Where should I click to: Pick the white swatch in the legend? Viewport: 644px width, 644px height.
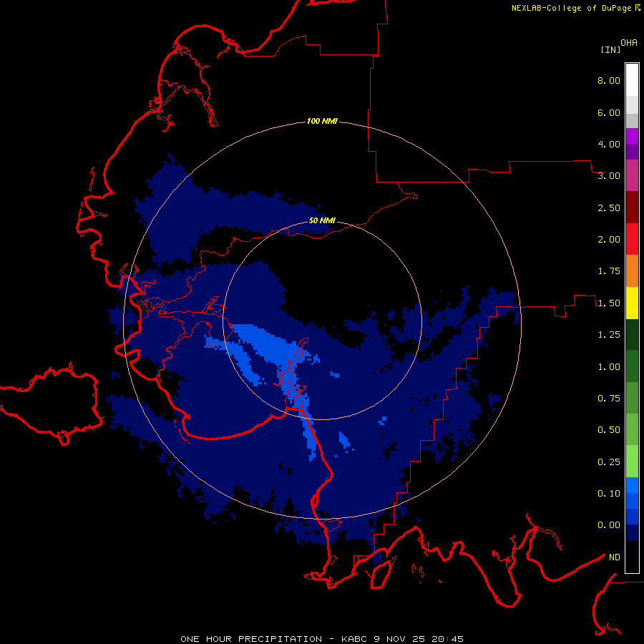(632, 79)
